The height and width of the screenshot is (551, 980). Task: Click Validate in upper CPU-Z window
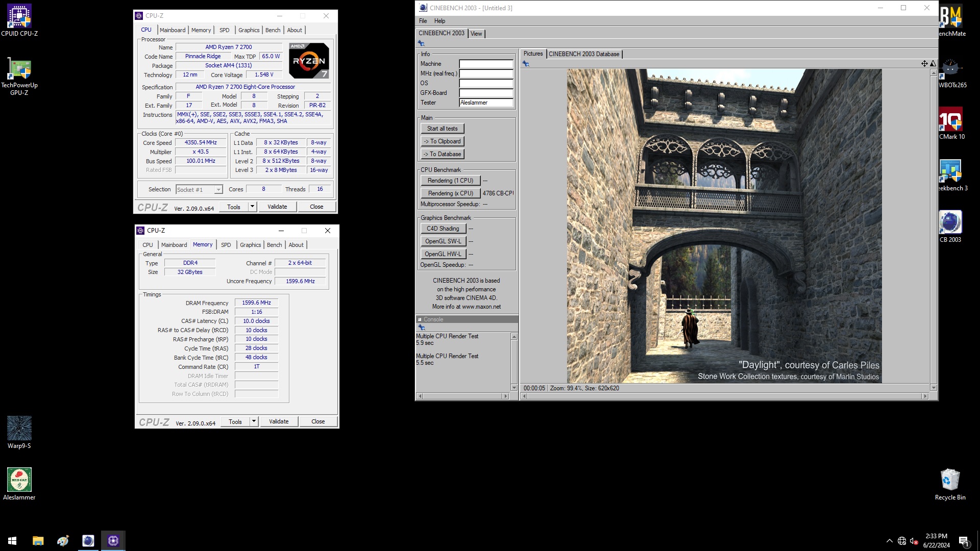pos(277,207)
